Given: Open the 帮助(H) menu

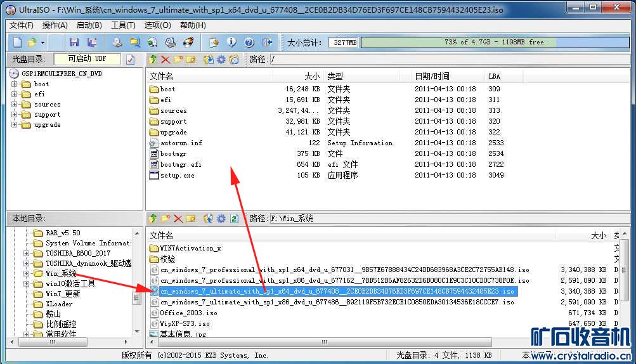Looking at the screenshot, I should pos(193,25).
